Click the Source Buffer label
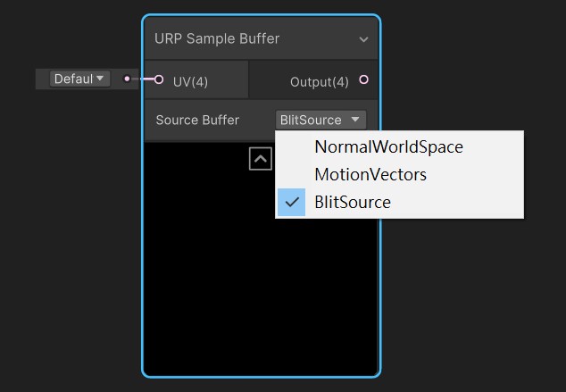The height and width of the screenshot is (392, 566). pos(197,121)
